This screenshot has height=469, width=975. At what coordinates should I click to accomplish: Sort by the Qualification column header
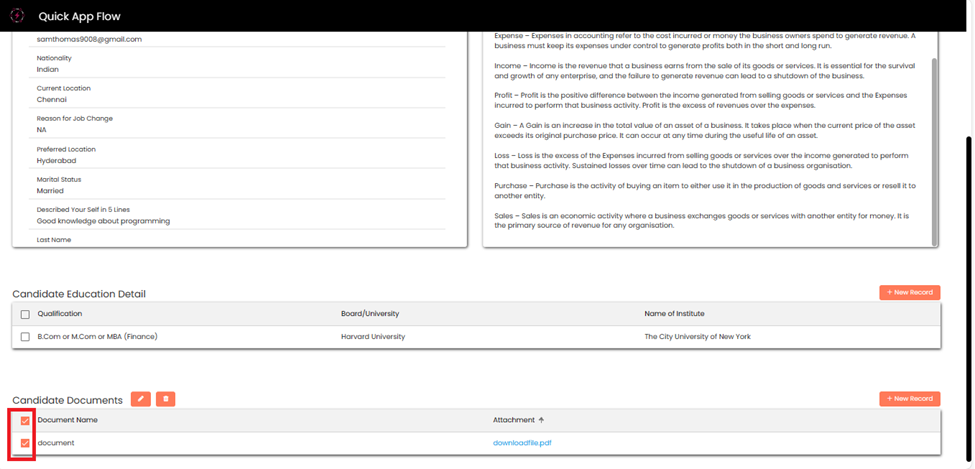point(60,314)
